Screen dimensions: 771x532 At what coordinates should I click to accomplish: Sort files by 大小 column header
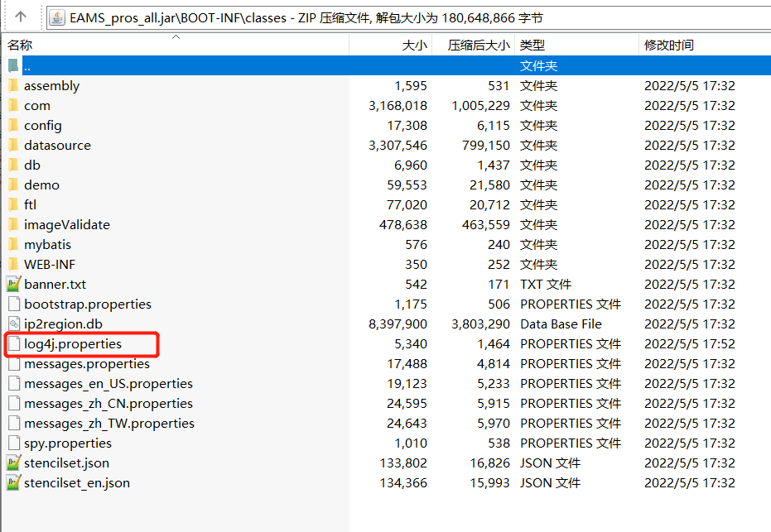pos(390,45)
